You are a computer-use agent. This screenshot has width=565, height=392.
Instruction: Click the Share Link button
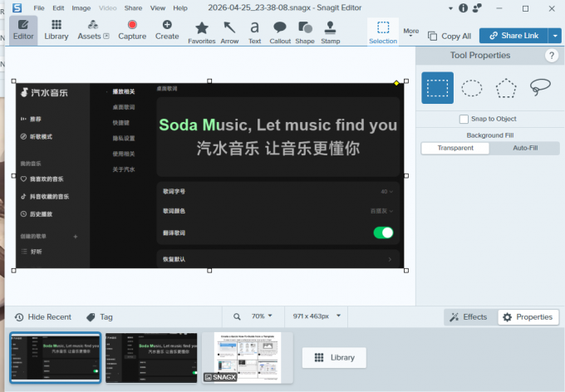pyautogui.click(x=513, y=36)
